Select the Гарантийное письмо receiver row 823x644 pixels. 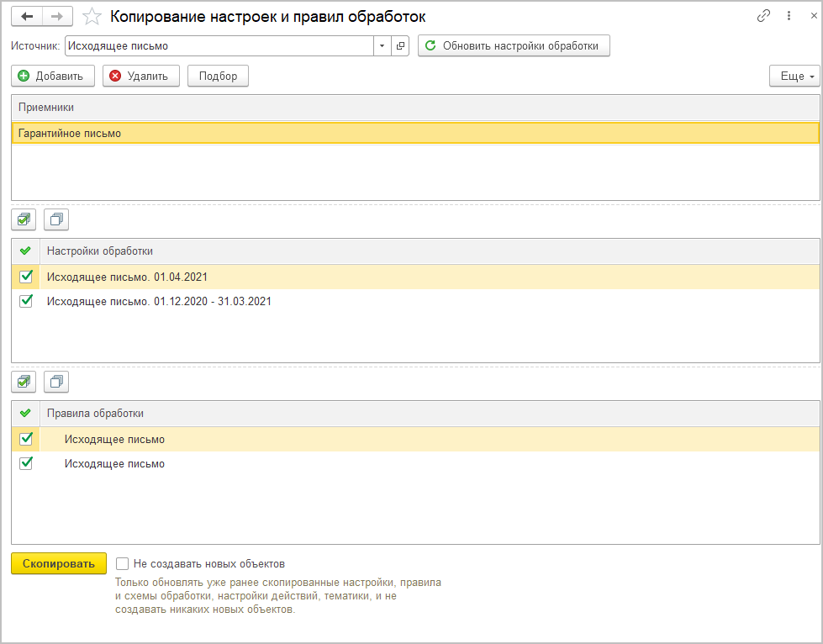(x=415, y=133)
